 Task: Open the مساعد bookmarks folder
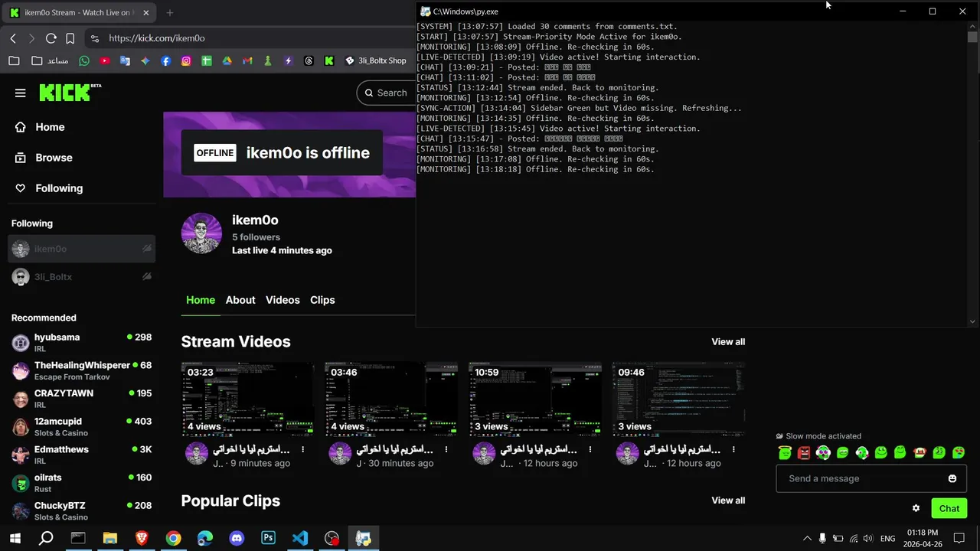[x=50, y=60]
